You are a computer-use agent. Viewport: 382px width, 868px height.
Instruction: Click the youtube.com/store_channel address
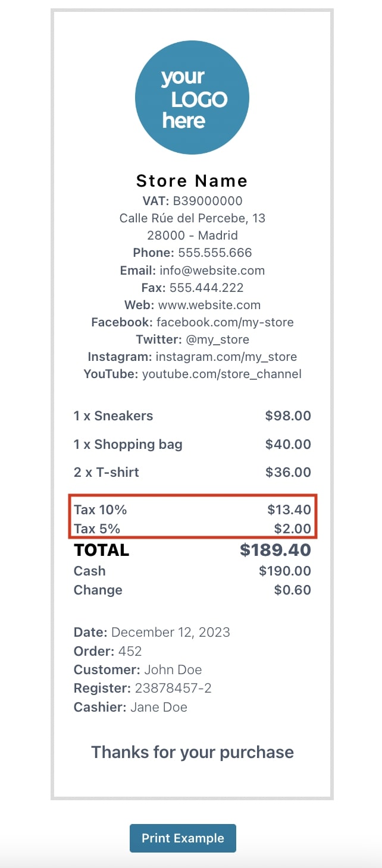[222, 374]
